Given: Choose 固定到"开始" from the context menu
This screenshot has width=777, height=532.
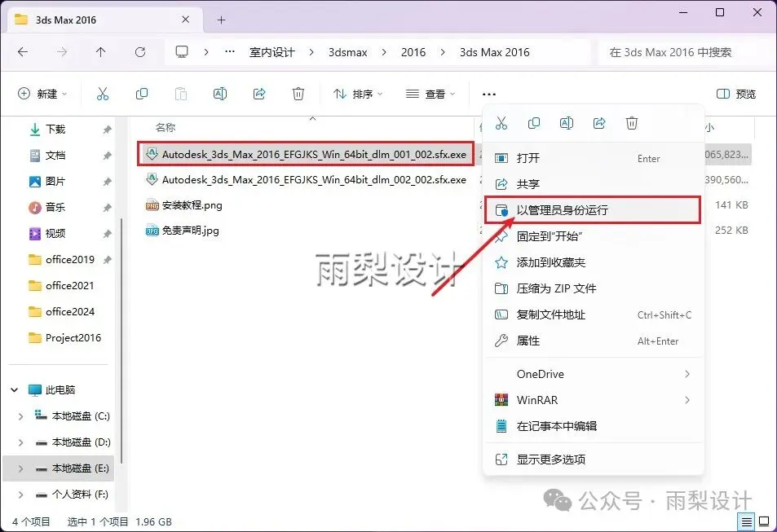Looking at the screenshot, I should tap(594, 236).
